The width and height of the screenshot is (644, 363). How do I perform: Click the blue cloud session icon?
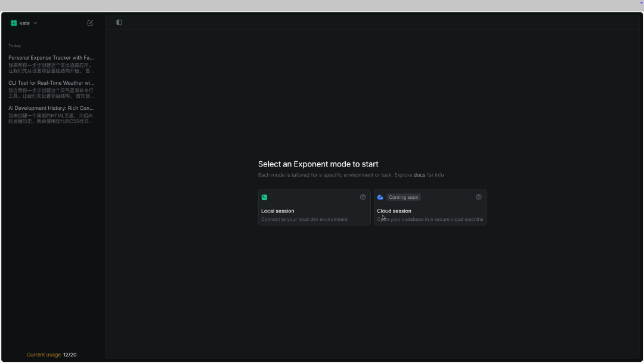[380, 198]
